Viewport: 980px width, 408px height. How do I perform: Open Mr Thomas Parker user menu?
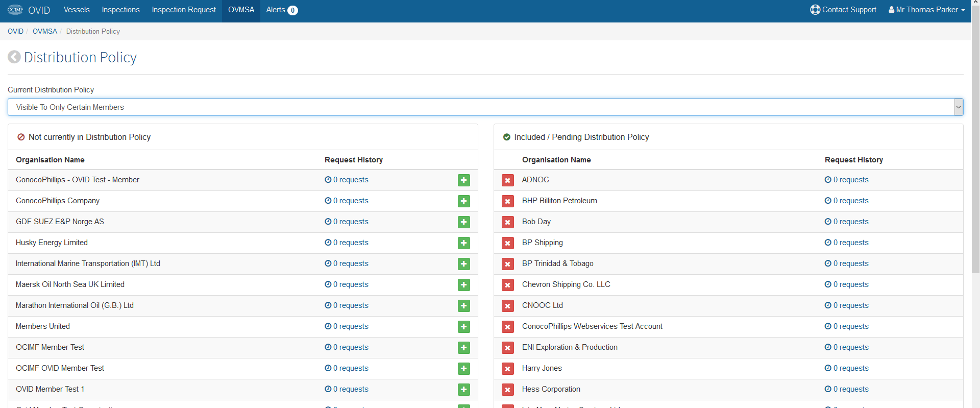pos(927,10)
